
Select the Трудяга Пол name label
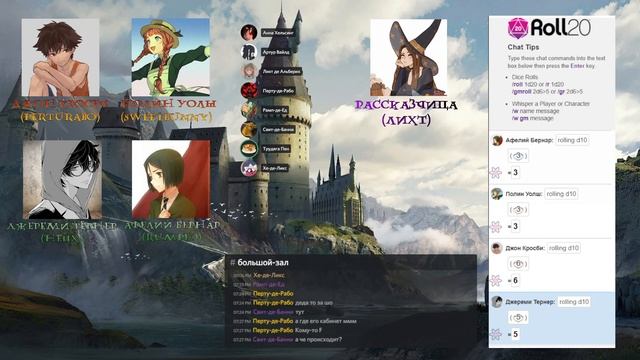pyautogui.click(x=276, y=149)
